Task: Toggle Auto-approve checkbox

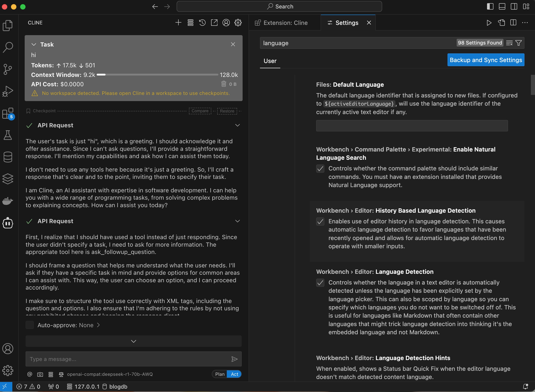Action: point(30,325)
